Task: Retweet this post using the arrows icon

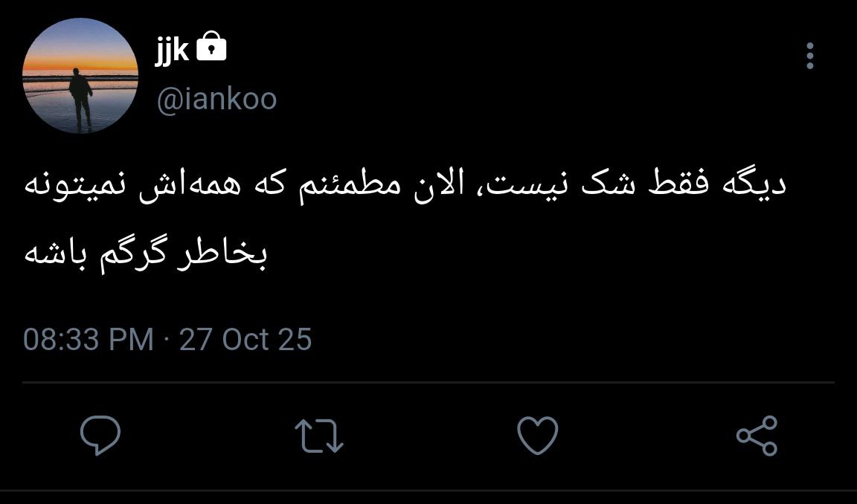Action: click(x=319, y=436)
